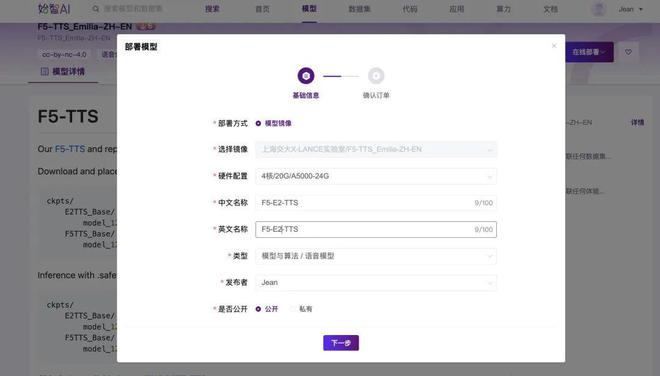Image resolution: width=660 pixels, height=376 pixels.
Task: Click the header search input box
Action: (x=133, y=9)
